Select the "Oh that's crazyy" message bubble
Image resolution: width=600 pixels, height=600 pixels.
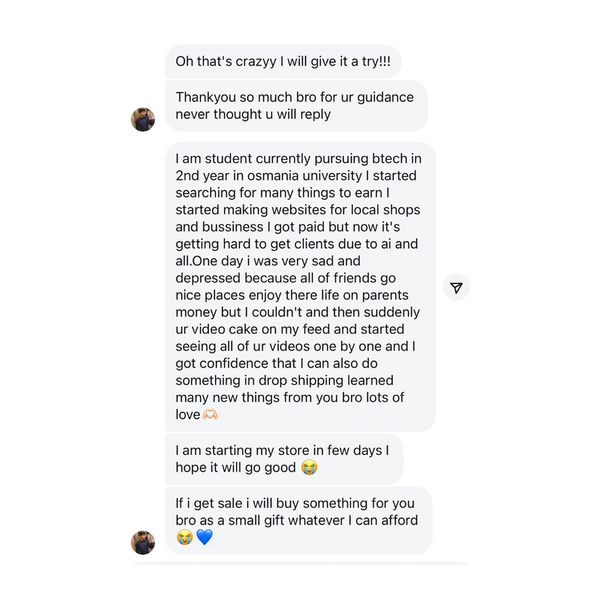coord(281,60)
